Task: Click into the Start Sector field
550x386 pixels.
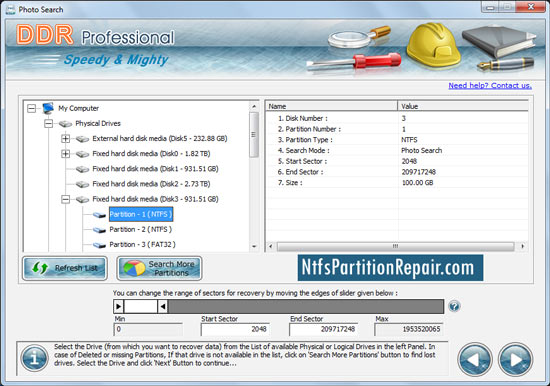Action: [235, 329]
